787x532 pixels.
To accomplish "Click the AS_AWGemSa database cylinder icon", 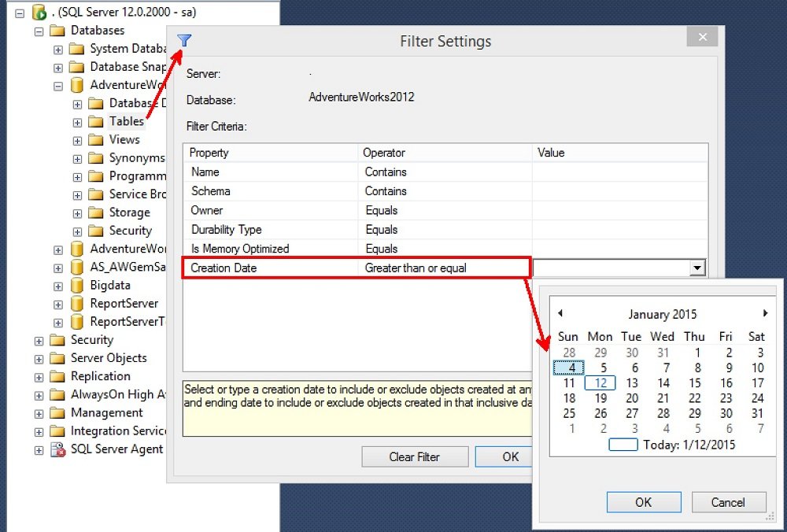I will [76, 267].
